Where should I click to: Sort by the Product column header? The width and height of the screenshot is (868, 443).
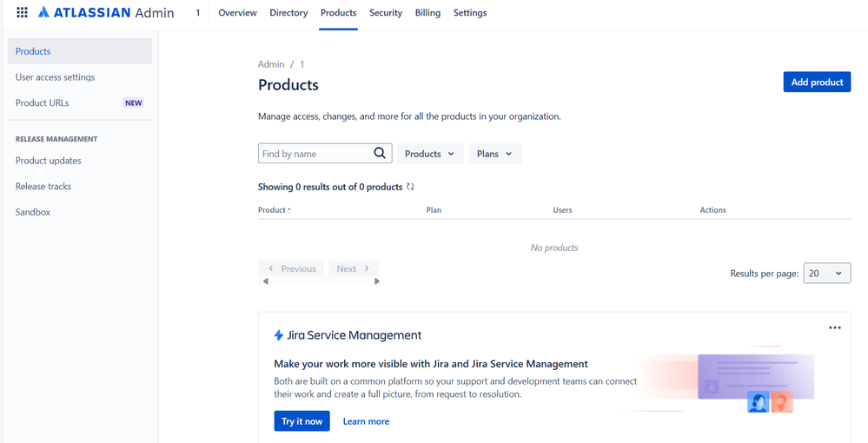point(275,210)
